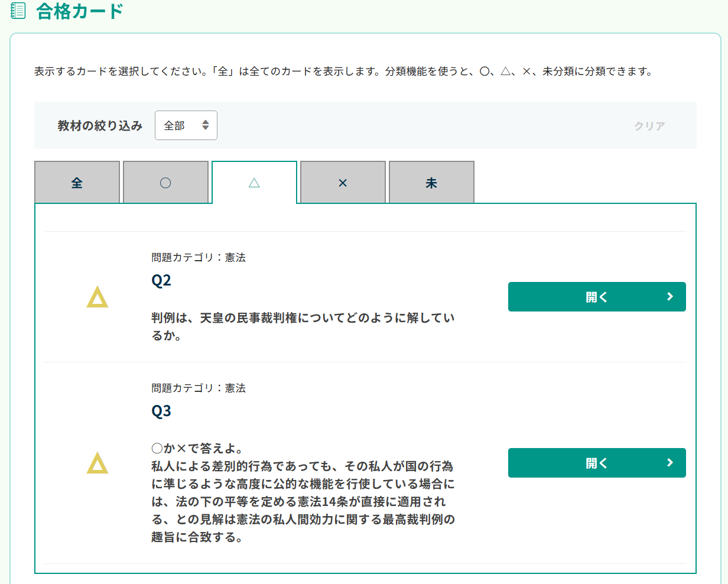728x584 pixels.
Task: Click the chevron arrow on Q3's 開く button
Action: coord(669,463)
